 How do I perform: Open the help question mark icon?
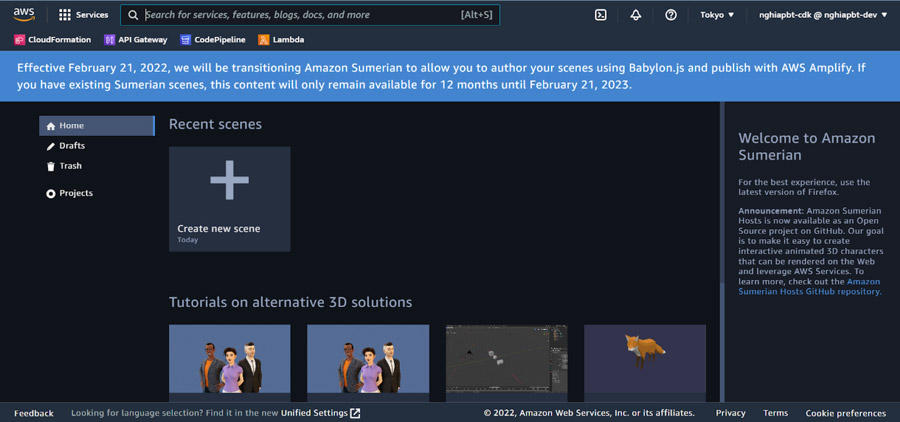(x=671, y=15)
